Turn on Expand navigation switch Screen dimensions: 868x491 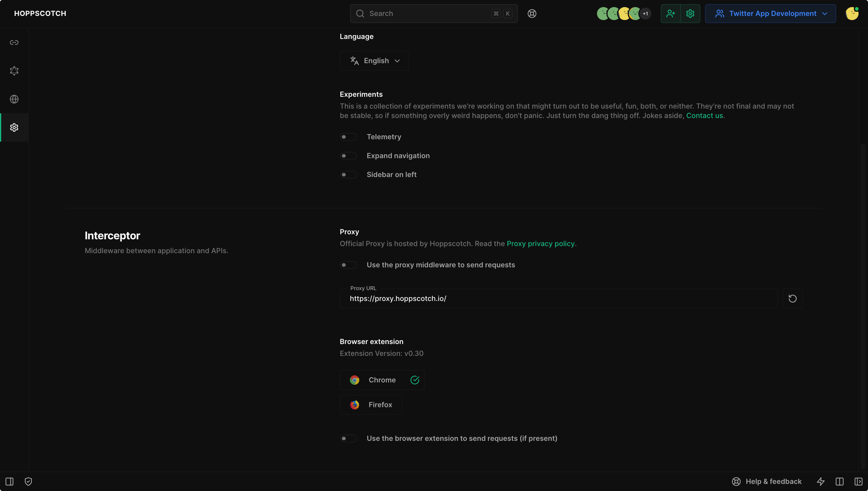click(348, 156)
